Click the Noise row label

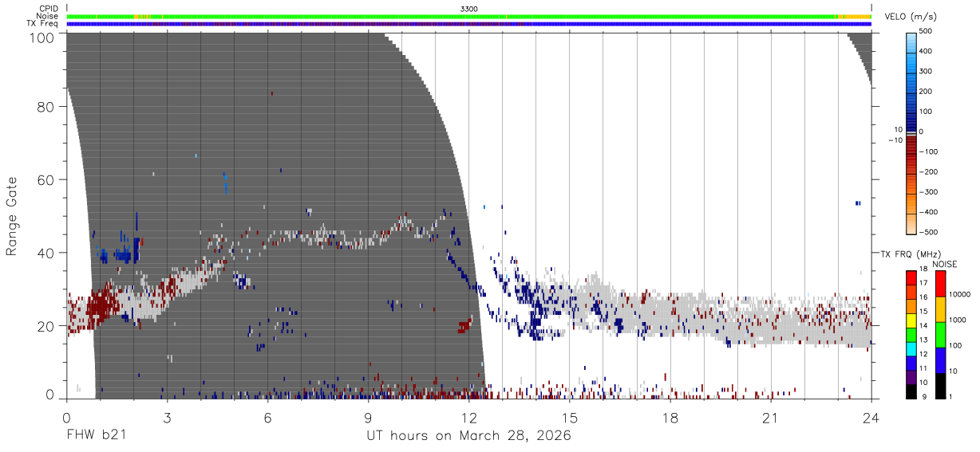coord(47,16)
